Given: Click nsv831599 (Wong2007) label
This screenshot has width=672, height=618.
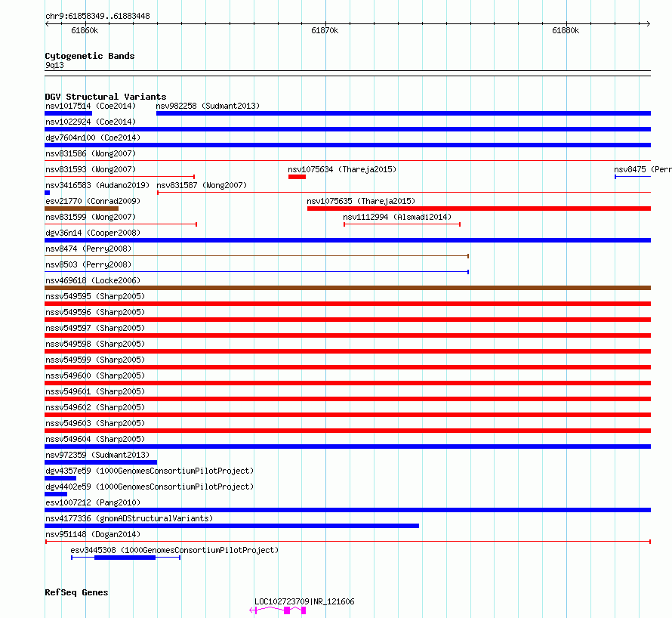Looking at the screenshot, I should click(91, 217).
